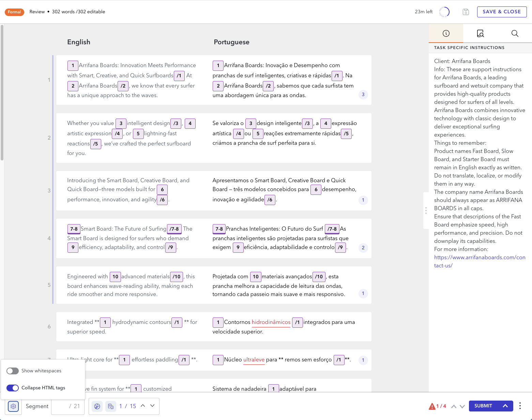Open the arrifanaboards.com contact-us link

pyautogui.click(x=480, y=261)
